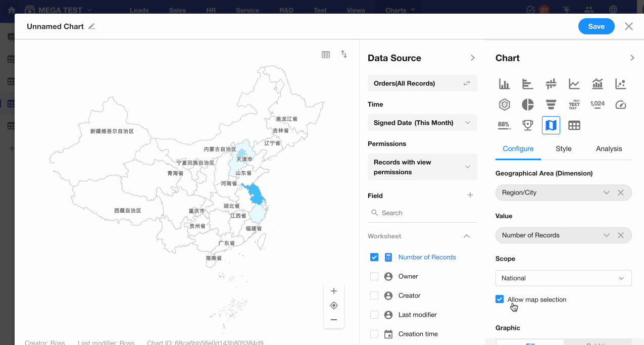Screen dimensions: 644x345
Task: Select the pie chart type icon
Action: [527, 105]
